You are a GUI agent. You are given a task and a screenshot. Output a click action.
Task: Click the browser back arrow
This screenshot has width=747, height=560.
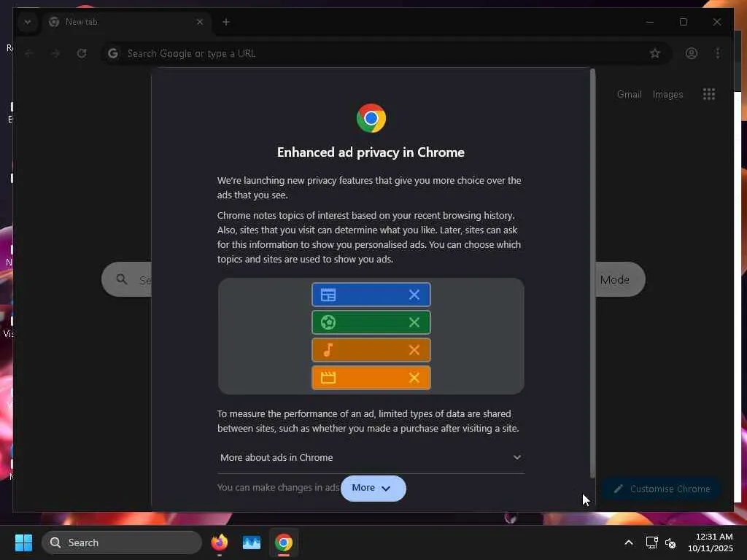(x=29, y=53)
